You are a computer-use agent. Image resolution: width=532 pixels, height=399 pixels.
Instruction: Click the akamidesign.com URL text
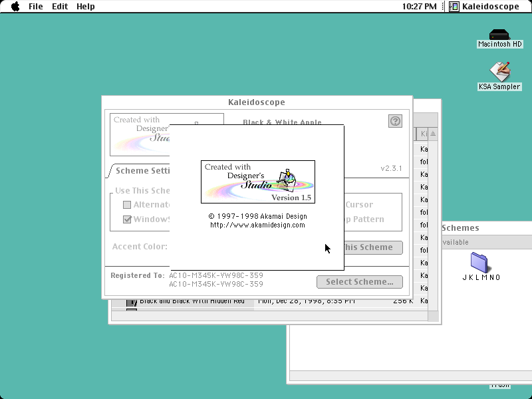(x=257, y=225)
